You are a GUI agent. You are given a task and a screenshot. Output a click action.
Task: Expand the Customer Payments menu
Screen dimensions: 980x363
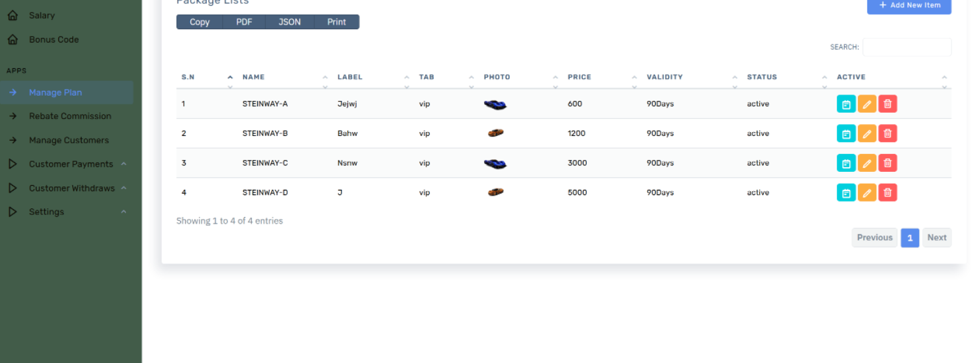[71, 164]
